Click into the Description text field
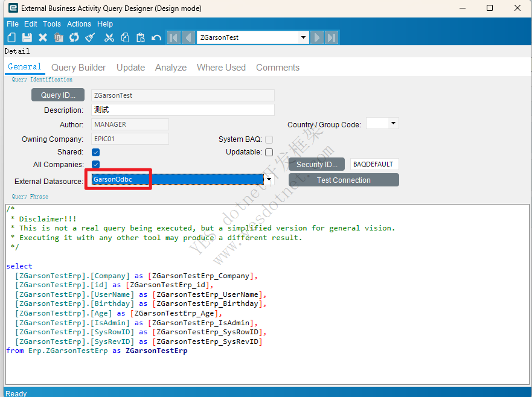532x397 pixels. click(183, 110)
